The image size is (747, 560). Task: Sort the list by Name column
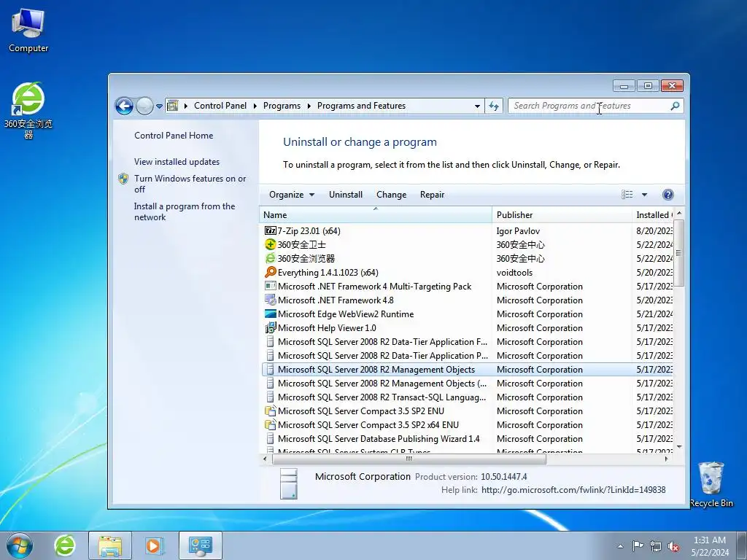tap(376, 215)
